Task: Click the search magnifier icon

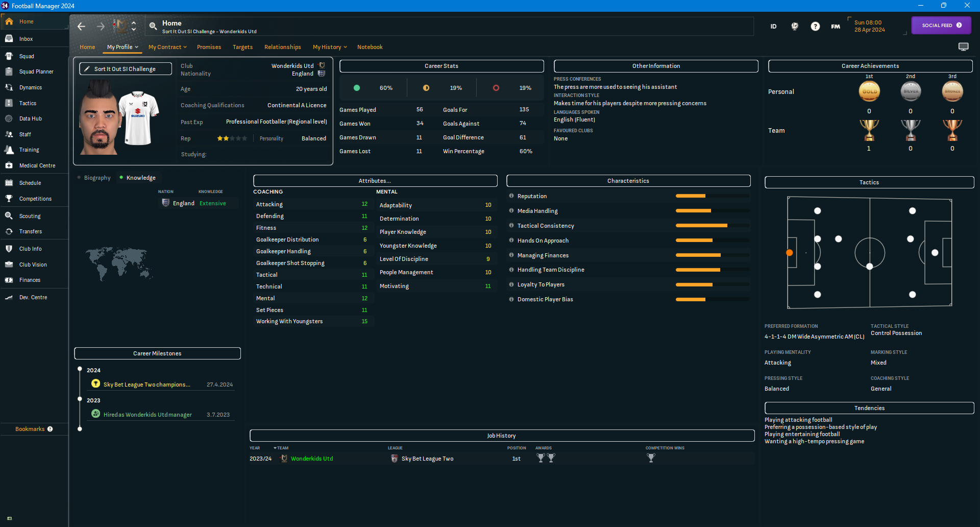Action: coord(153,26)
